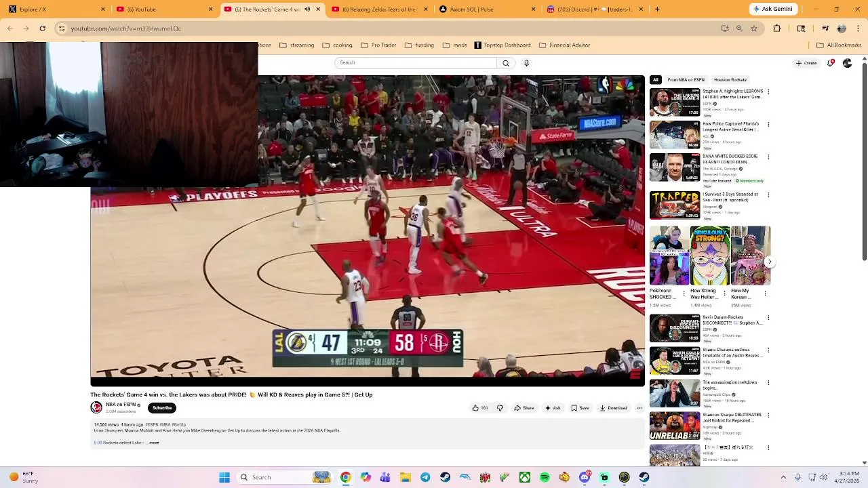
Task: Open menu for Kevin Durant-Rockets DISCONNECT video
Action: [x=768, y=317]
